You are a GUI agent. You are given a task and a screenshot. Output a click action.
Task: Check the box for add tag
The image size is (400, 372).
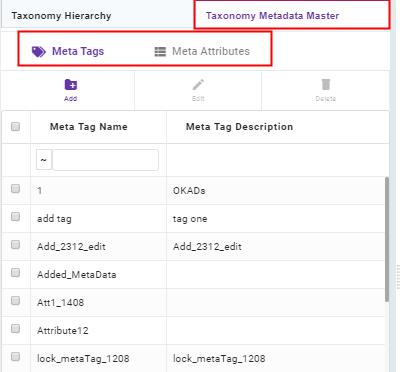(15, 217)
